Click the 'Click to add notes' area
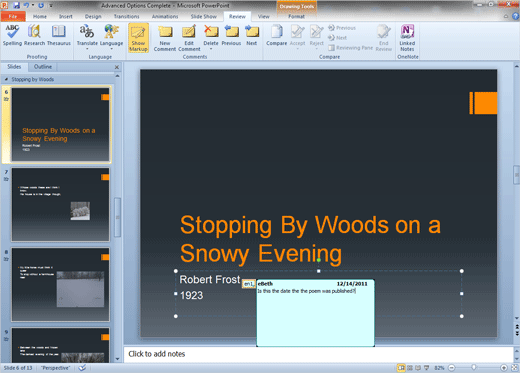The width and height of the screenshot is (520, 373). tap(318, 354)
